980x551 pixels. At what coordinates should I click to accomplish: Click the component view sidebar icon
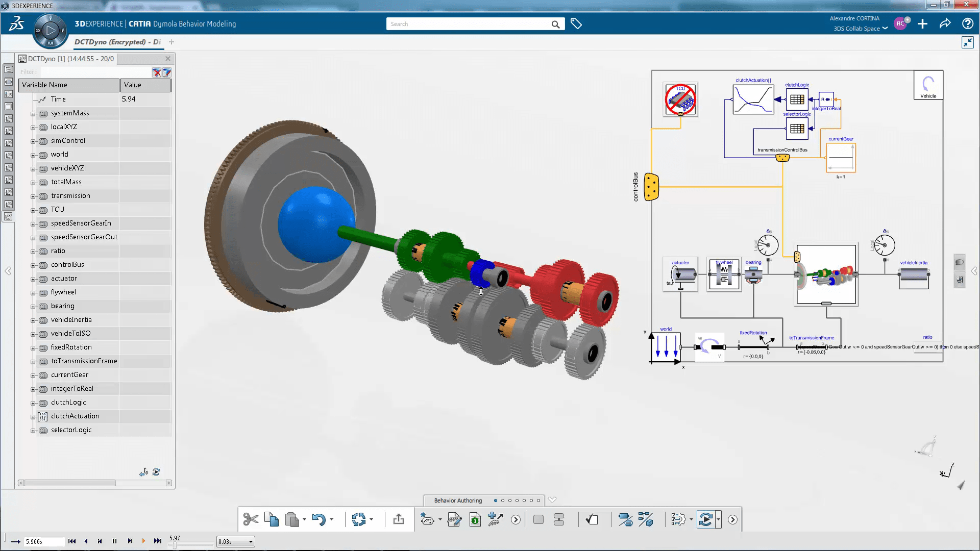click(9, 82)
